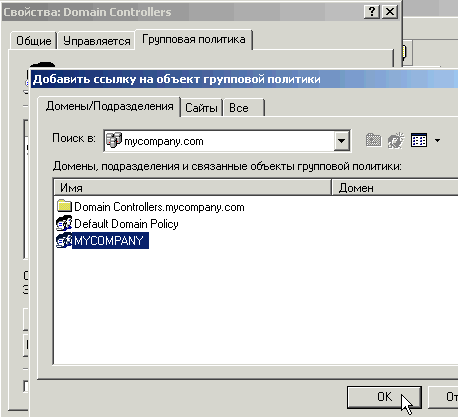Sort by the Имя column header

(193, 188)
